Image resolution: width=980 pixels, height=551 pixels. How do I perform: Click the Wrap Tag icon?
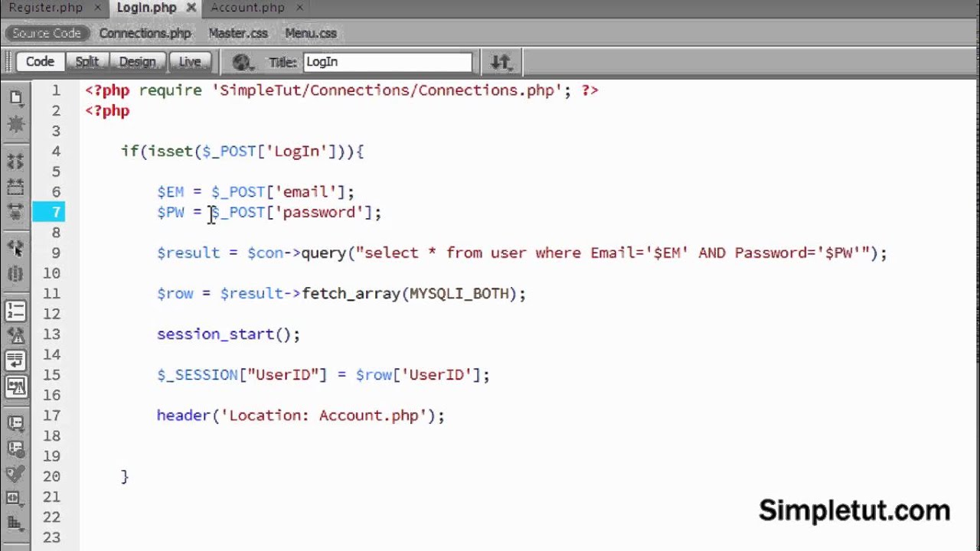pyautogui.click(x=16, y=473)
